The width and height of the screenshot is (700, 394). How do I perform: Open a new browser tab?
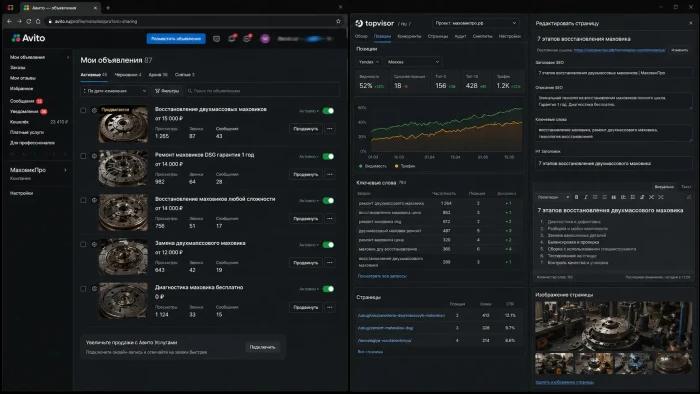pyautogui.click(x=108, y=8)
